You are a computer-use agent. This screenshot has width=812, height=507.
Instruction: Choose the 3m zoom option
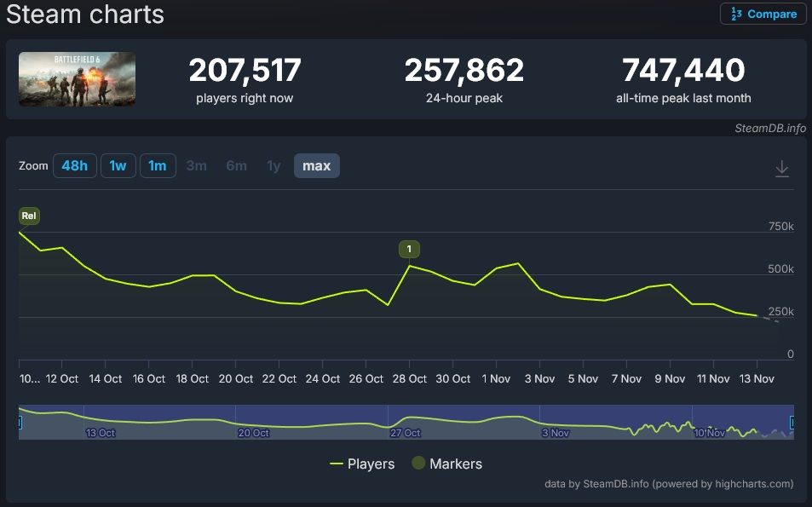click(196, 165)
